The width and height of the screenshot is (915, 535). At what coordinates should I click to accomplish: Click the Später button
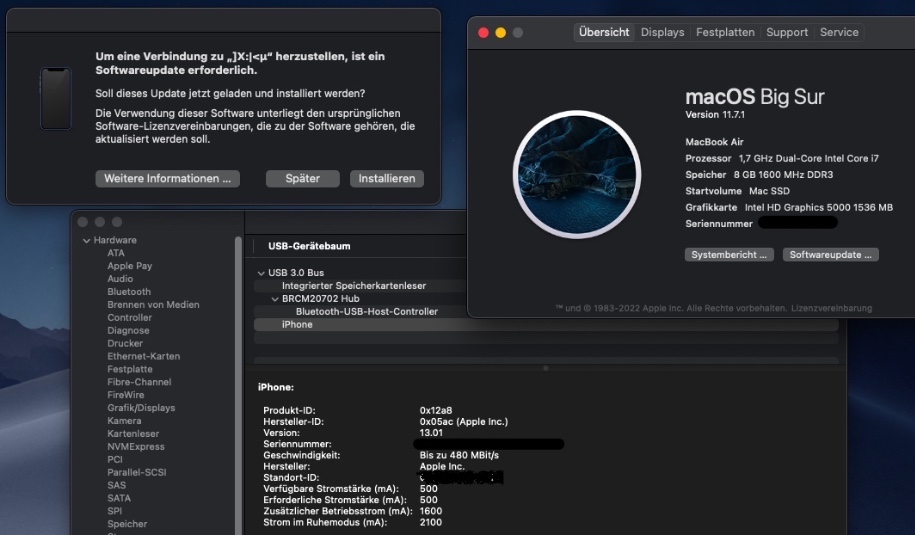pos(302,179)
